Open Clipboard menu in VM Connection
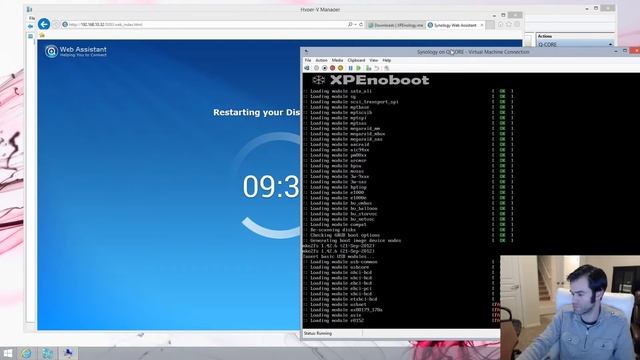Screen dimensions: 640x360 pos(356,60)
